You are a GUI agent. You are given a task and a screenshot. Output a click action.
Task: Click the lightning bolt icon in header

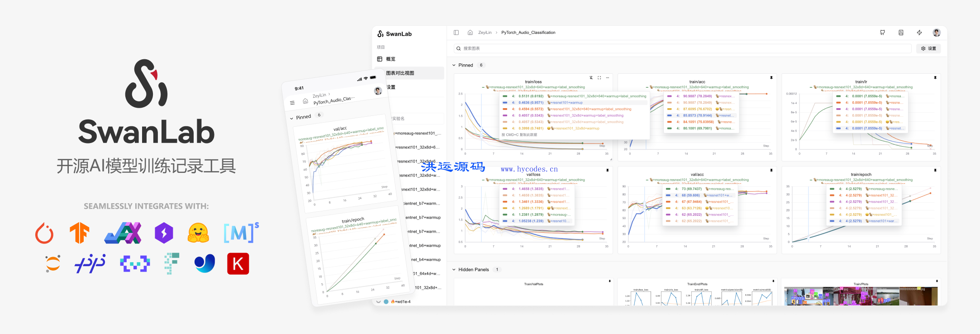[919, 33]
